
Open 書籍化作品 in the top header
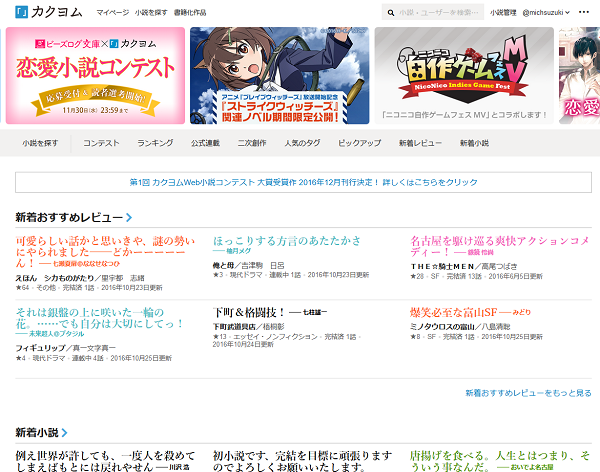[x=190, y=13]
